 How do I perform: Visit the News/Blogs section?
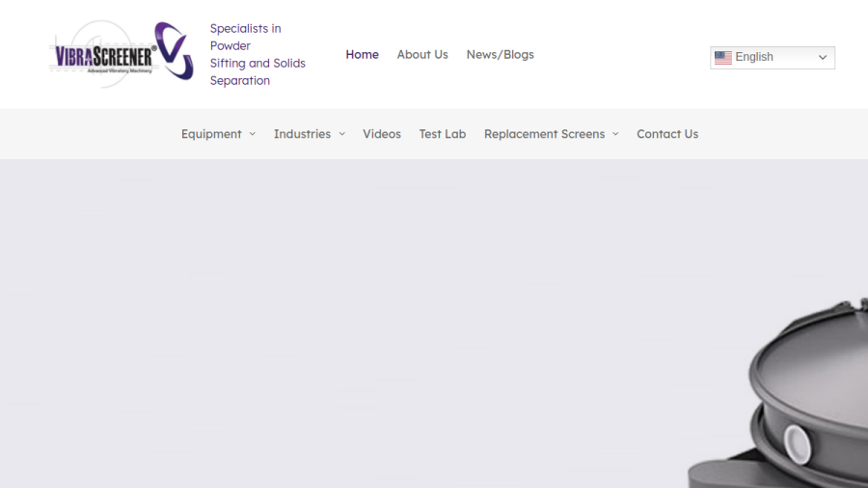[x=500, y=54]
